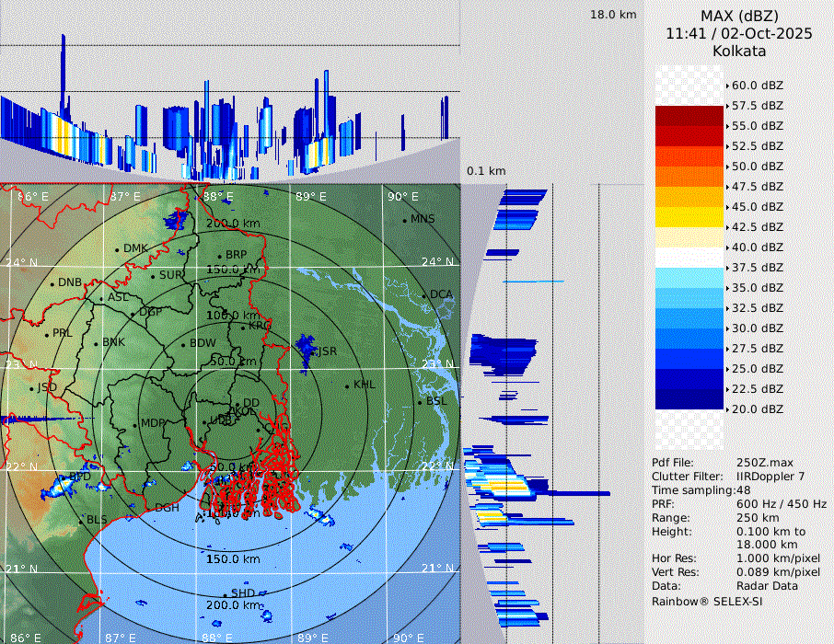The image size is (834, 644).
Task: Select the BSL station point
Action: pos(420,402)
